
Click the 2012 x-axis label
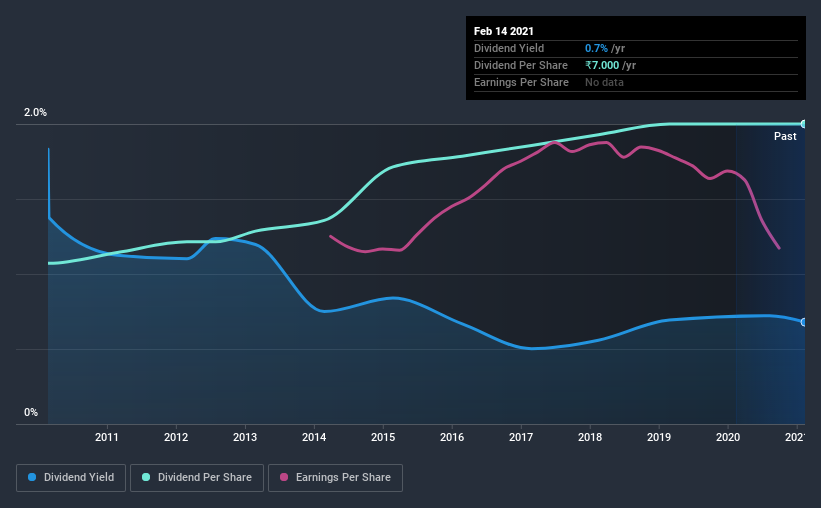coord(176,437)
